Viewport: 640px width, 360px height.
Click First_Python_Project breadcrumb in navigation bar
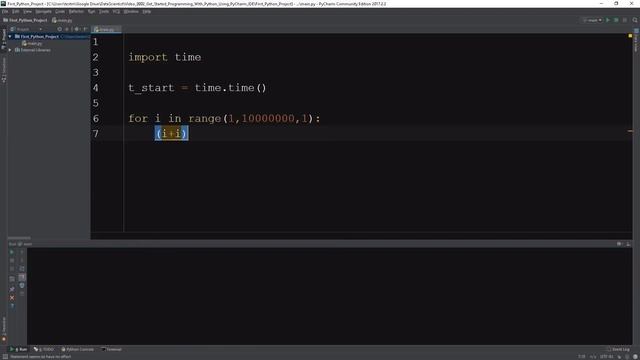25,20
